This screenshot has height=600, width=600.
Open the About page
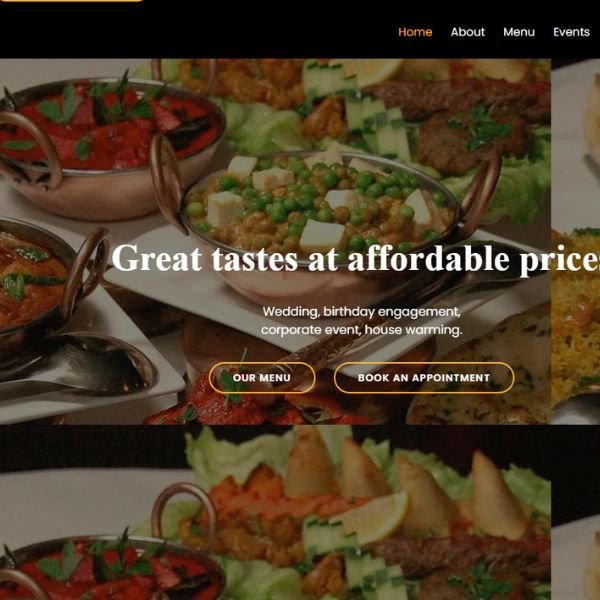[x=468, y=32]
